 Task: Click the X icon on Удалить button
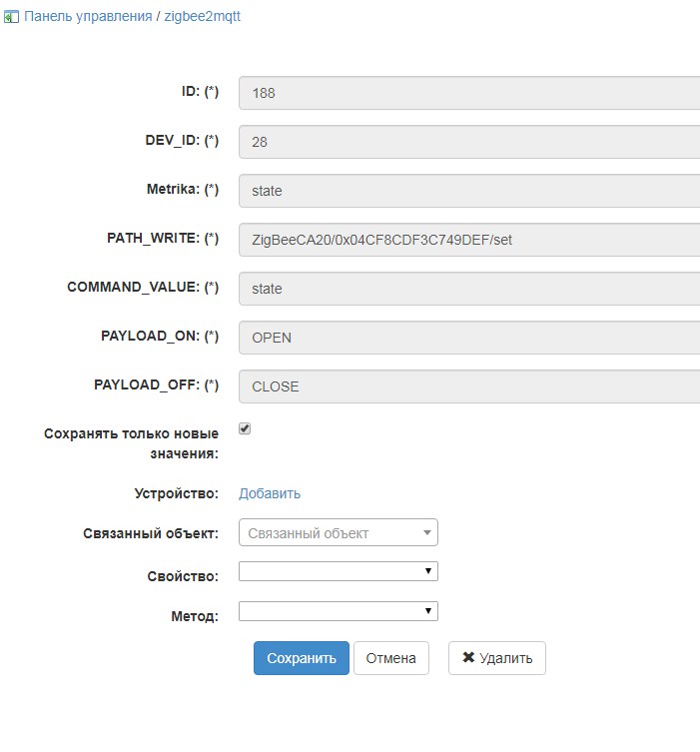[x=468, y=658]
